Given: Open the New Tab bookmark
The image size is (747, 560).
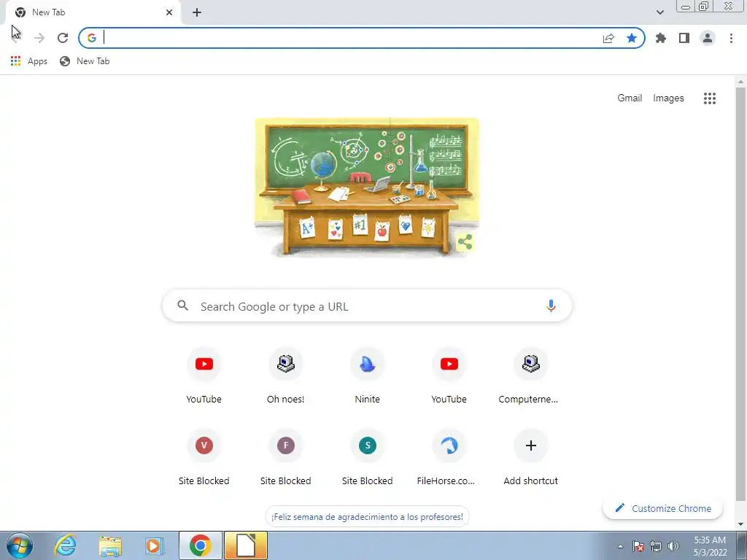Looking at the screenshot, I should click(x=85, y=61).
